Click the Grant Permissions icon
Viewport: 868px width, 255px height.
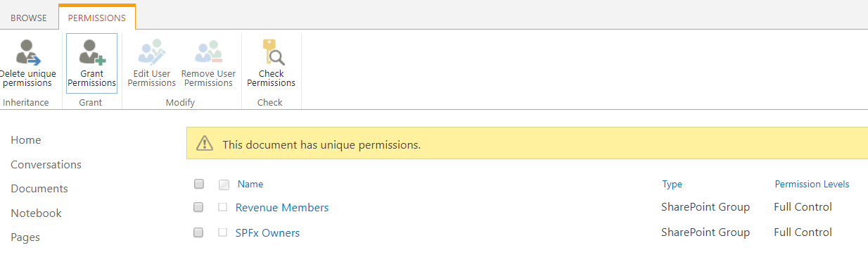(91, 51)
